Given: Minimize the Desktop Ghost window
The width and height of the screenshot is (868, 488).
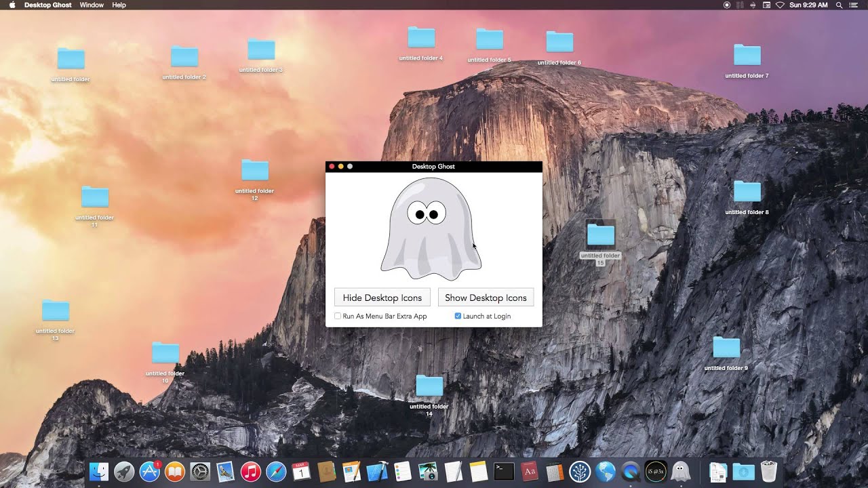Looking at the screenshot, I should pos(341,166).
